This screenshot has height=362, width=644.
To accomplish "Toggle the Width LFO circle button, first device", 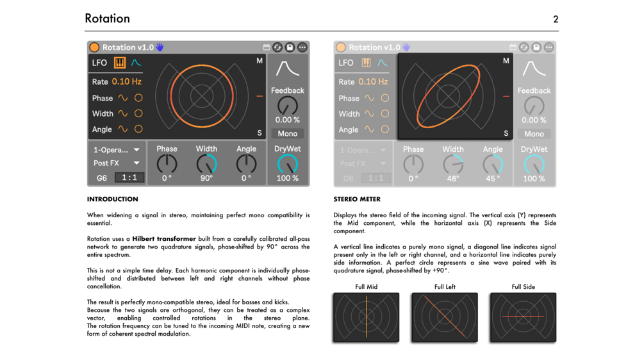I will 138,113.
